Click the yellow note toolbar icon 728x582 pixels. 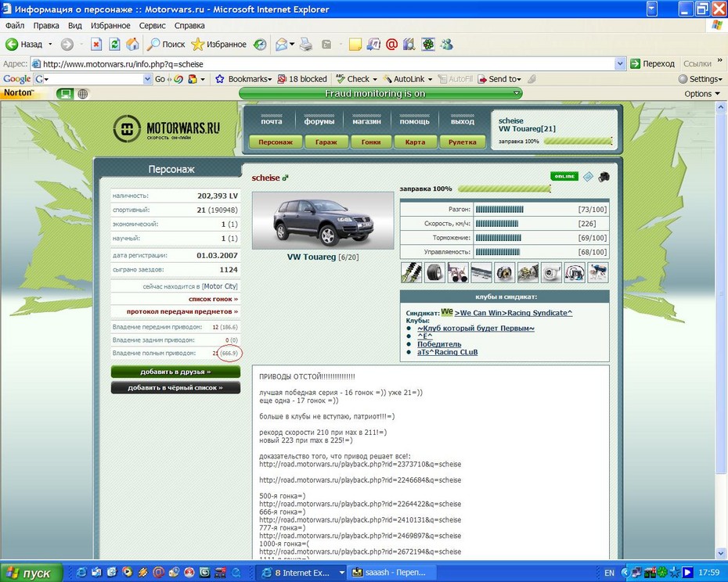355,45
